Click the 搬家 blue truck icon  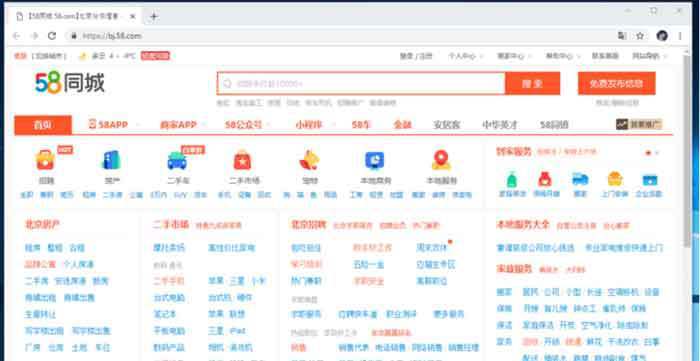coord(580,179)
